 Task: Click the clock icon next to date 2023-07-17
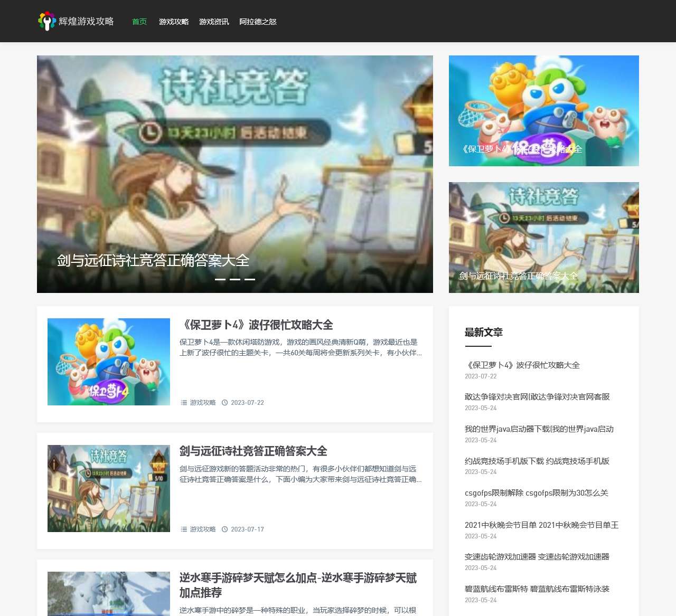coord(225,529)
